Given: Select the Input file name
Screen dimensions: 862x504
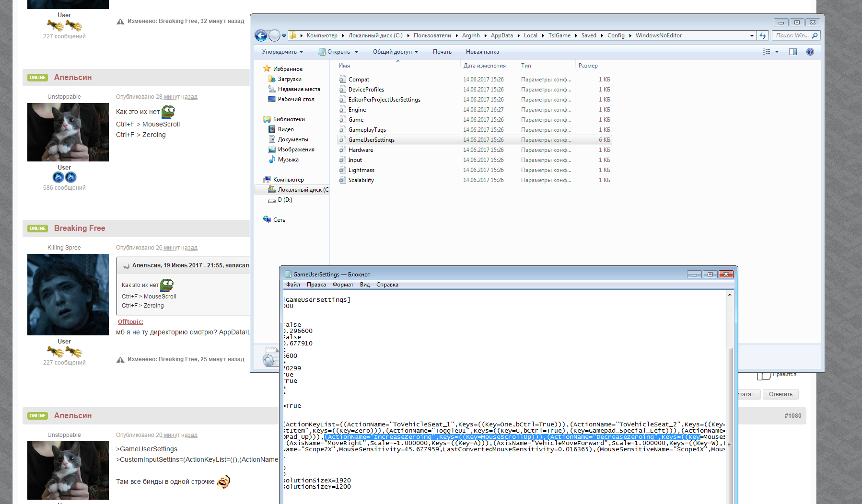Looking at the screenshot, I should [x=355, y=160].
